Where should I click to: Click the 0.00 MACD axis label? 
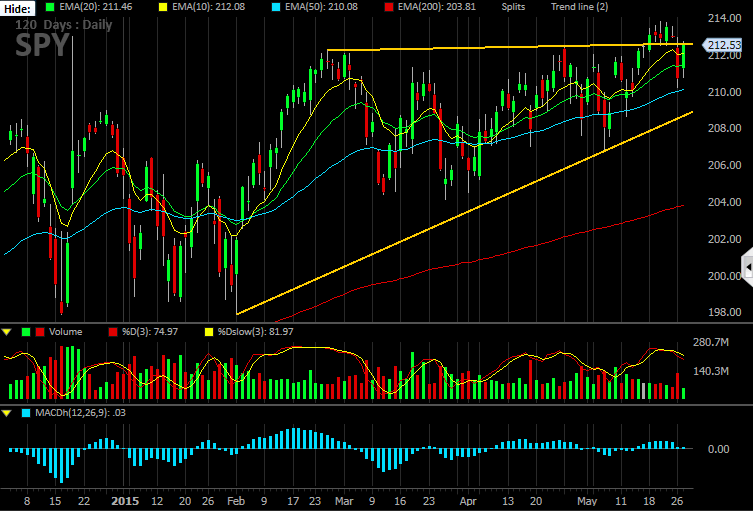coord(718,449)
